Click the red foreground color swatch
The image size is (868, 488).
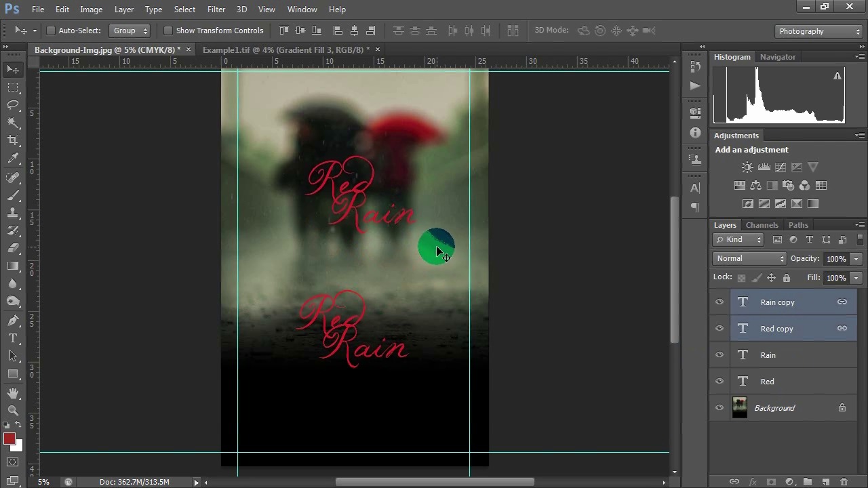pyautogui.click(x=9, y=439)
